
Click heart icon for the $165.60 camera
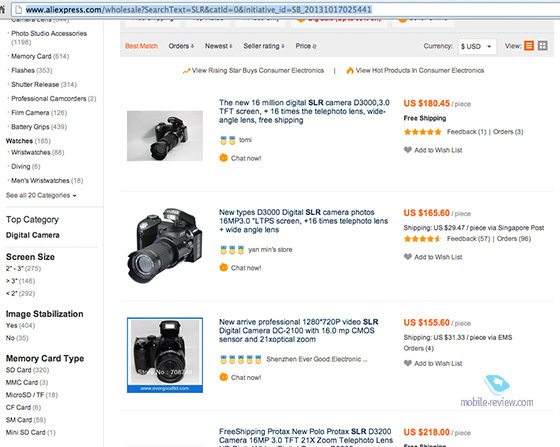408,257
